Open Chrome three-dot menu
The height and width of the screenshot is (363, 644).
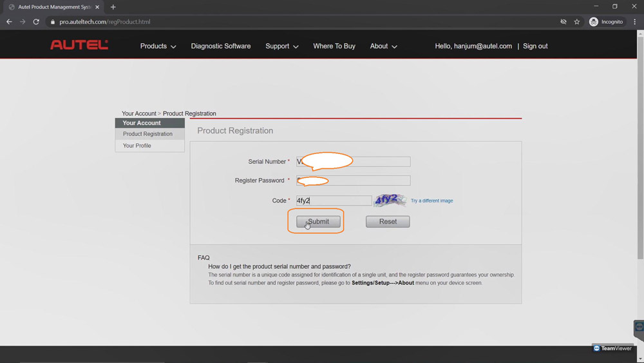[634, 22]
